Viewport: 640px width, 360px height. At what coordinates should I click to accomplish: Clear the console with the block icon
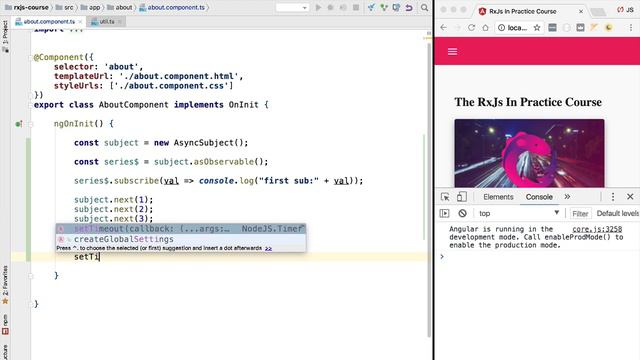pos(462,213)
